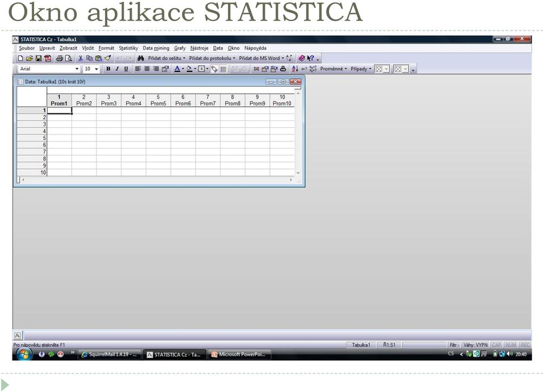
Task: Select the Prom5 column header
Action: (158, 100)
